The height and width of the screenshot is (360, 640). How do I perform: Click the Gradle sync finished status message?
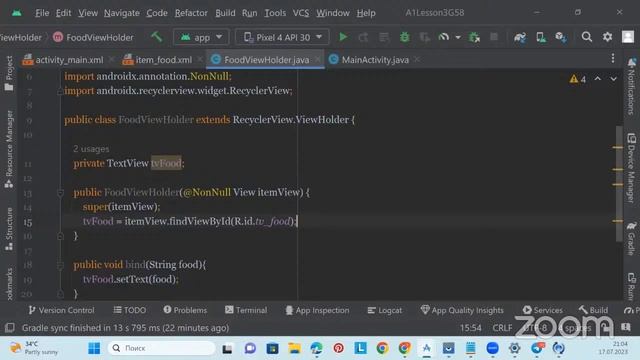coord(125,328)
